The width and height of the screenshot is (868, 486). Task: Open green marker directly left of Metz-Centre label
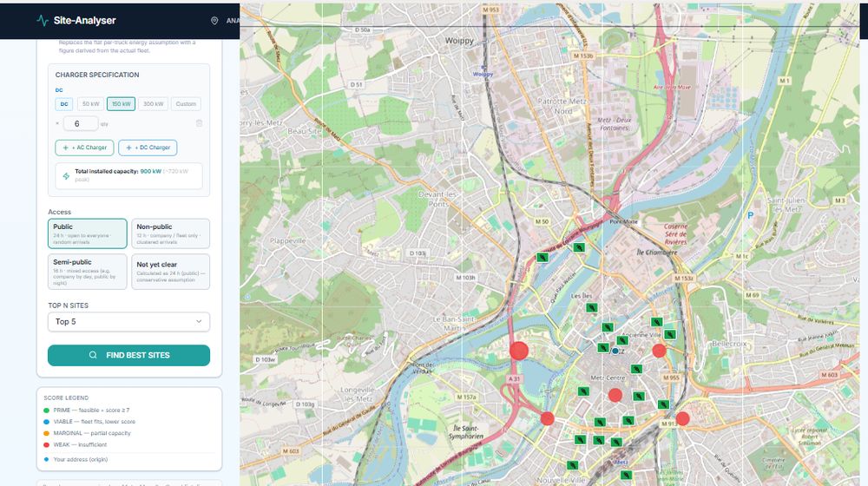(583, 391)
